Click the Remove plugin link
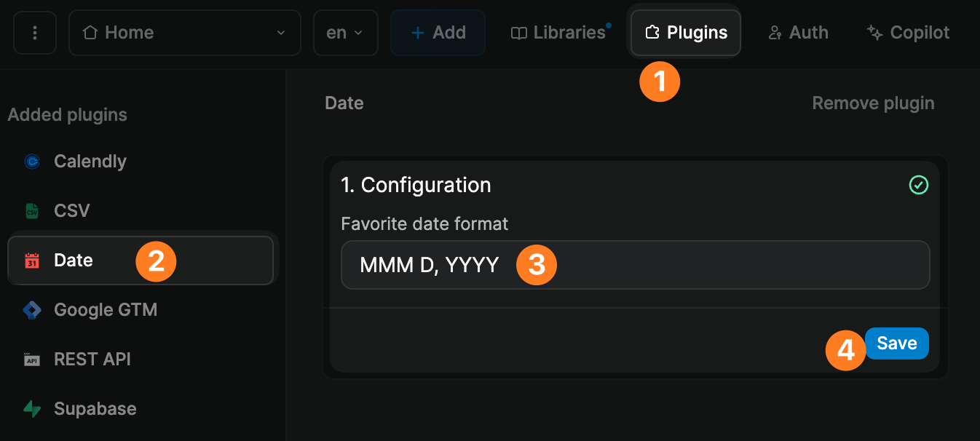 (873, 103)
